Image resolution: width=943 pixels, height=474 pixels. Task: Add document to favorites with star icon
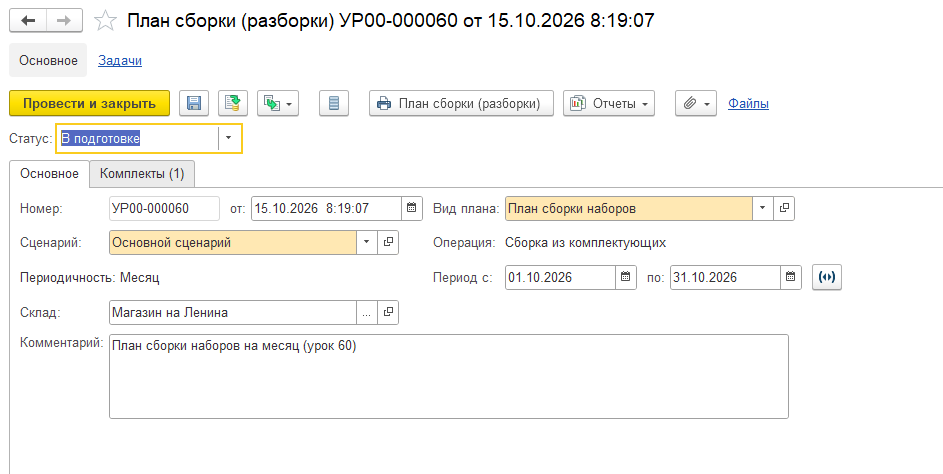(106, 21)
